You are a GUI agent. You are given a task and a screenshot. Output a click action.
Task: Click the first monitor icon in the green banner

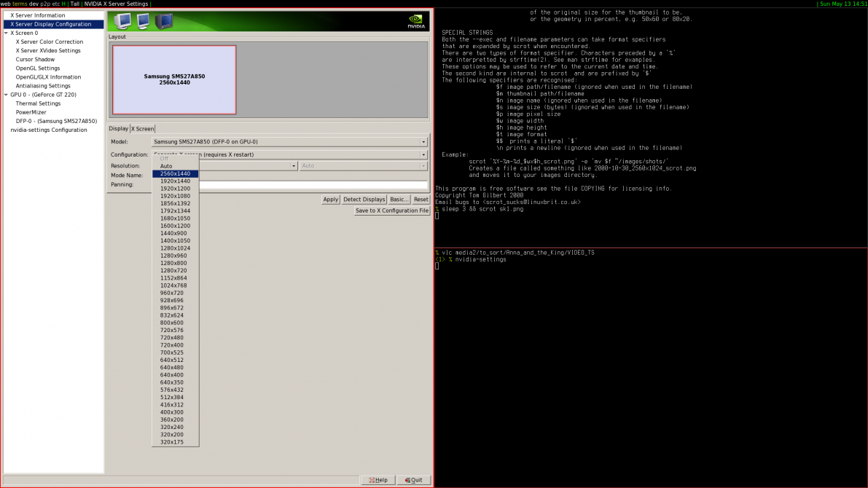tap(122, 21)
